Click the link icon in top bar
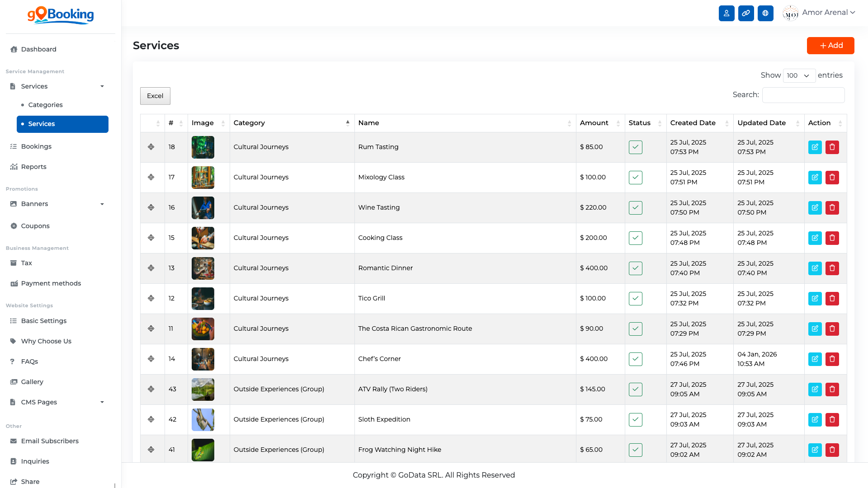Viewport: 868px width, 488px height. pyautogui.click(x=746, y=13)
